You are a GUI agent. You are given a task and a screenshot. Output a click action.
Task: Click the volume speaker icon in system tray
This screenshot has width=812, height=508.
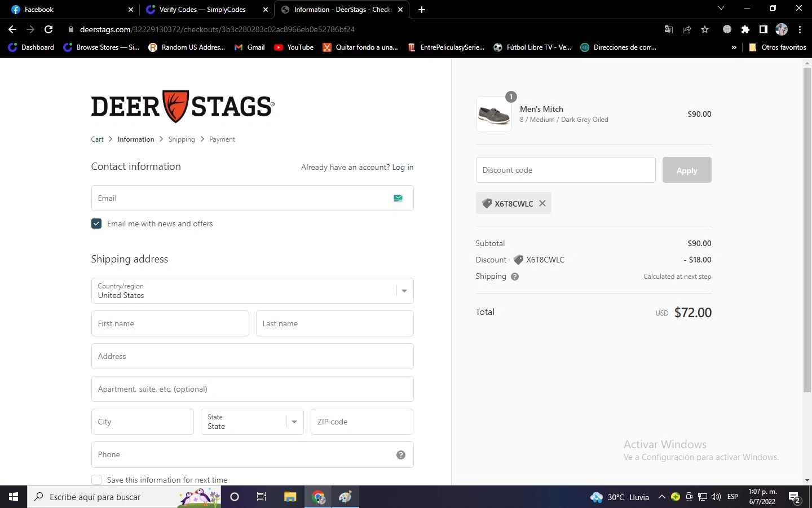coord(716,497)
